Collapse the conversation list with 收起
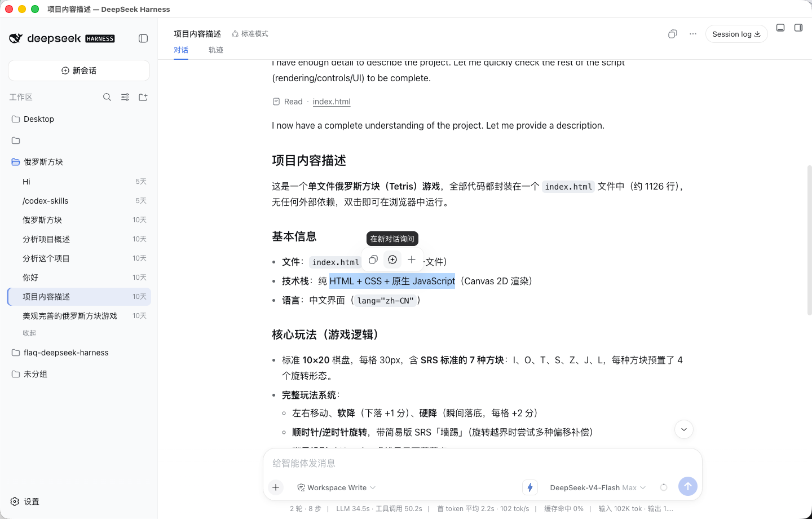The image size is (812, 519). tap(29, 333)
